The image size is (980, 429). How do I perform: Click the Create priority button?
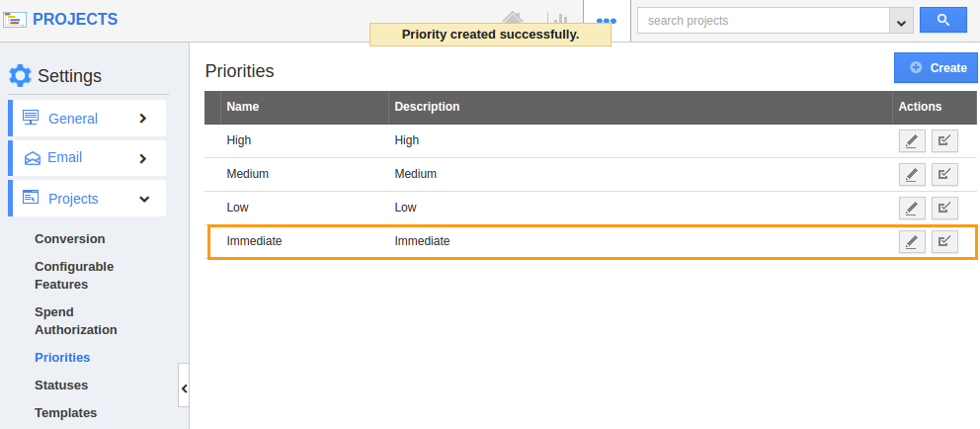(936, 67)
